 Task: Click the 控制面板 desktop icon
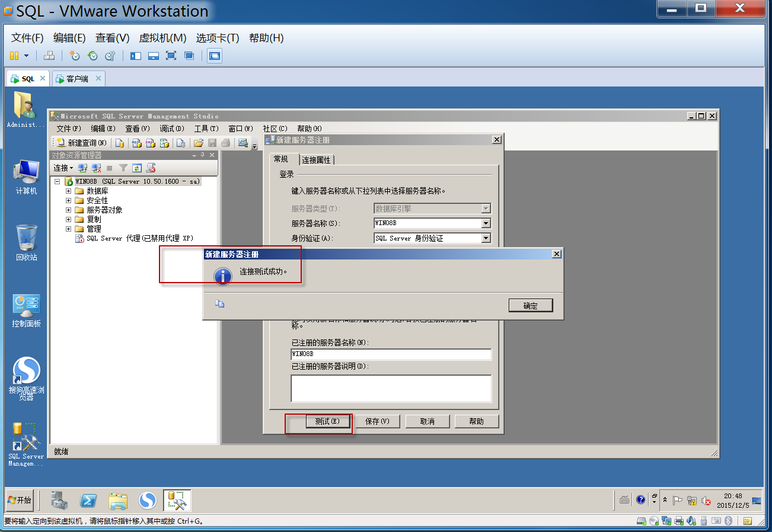pos(27,311)
